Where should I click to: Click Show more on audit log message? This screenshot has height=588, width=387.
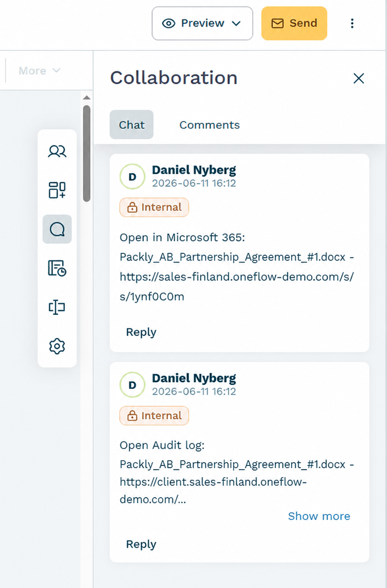click(x=319, y=516)
